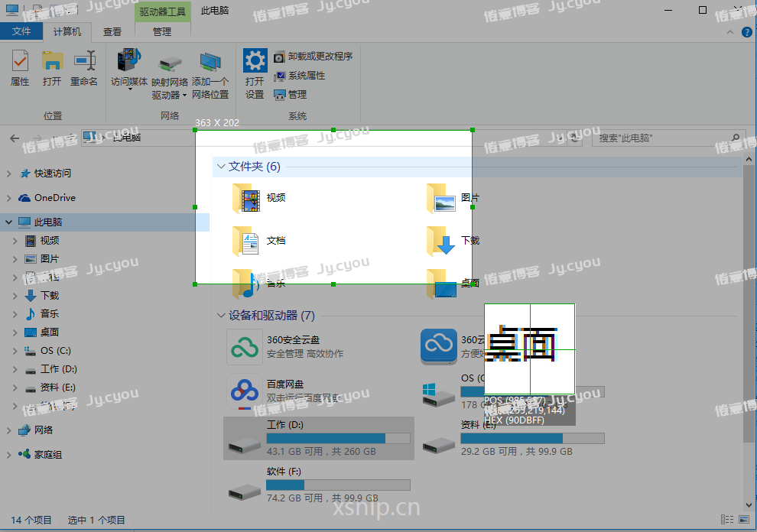Click the back navigation arrow
This screenshot has width=757, height=532.
tap(15, 138)
